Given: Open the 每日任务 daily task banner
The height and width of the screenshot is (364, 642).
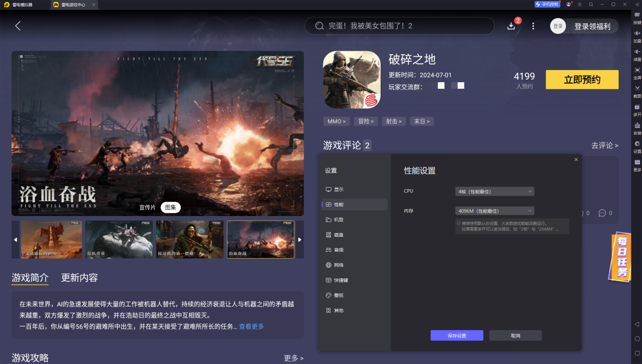Looking at the screenshot, I should click(620, 257).
